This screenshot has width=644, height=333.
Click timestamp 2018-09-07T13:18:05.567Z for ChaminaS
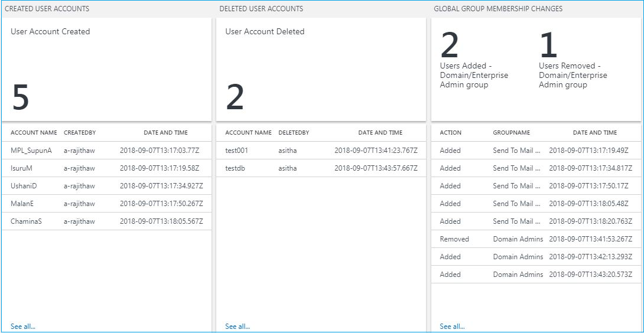[x=161, y=221]
